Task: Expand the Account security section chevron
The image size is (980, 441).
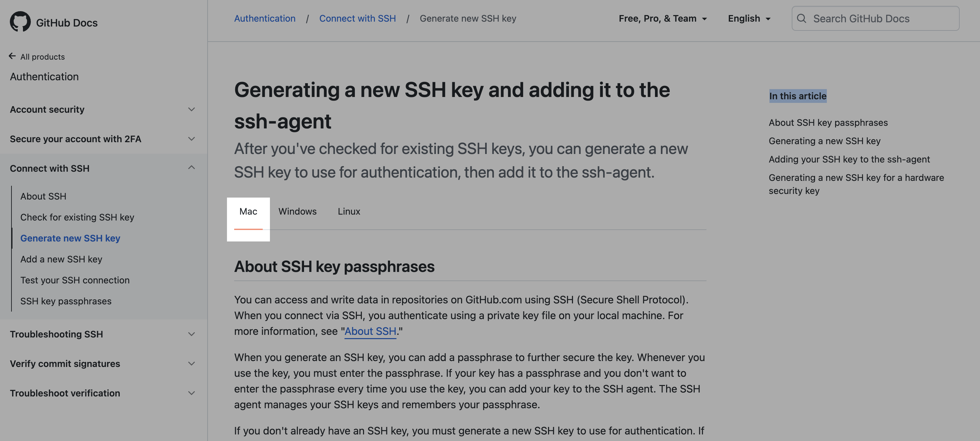Action: point(191,109)
